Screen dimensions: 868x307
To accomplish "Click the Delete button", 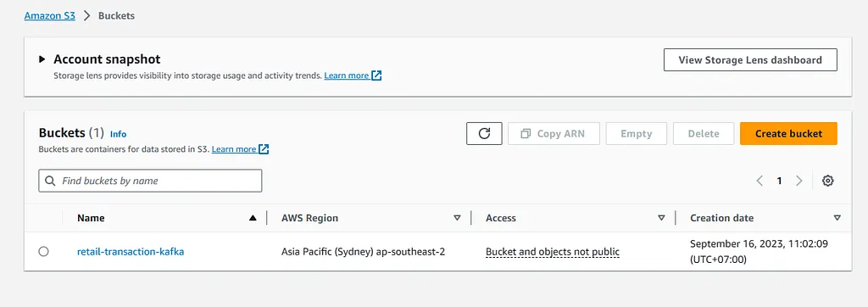I will click(x=704, y=133).
